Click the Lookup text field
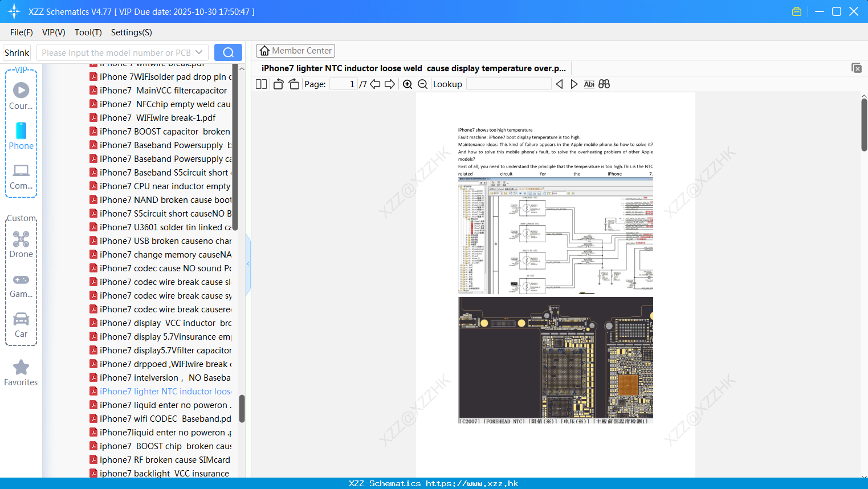 point(509,84)
